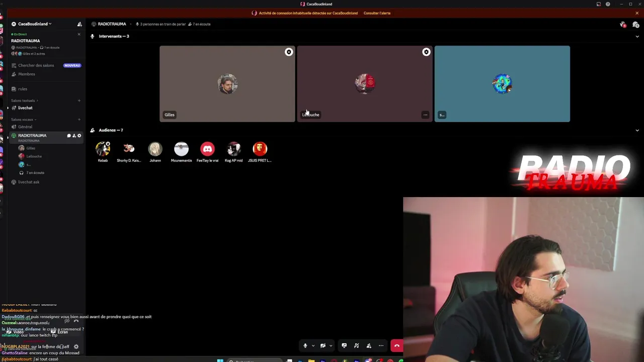This screenshot has height=362, width=644.
Task: Toggle the camera on
Action: (323, 346)
